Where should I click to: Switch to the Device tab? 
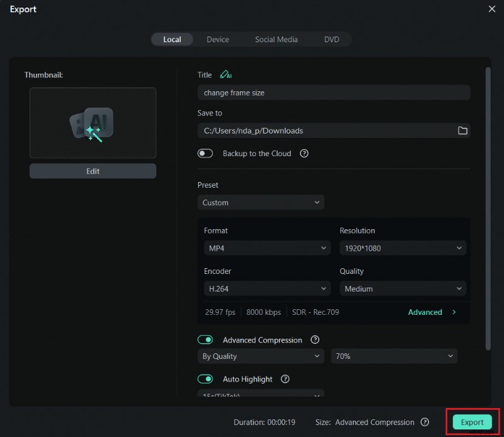point(218,39)
